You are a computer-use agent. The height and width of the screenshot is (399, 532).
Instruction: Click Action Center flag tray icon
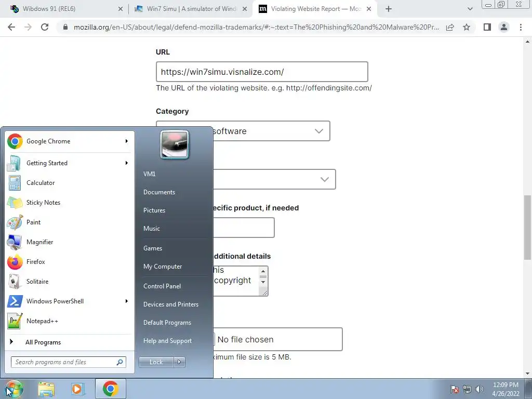pos(454,389)
